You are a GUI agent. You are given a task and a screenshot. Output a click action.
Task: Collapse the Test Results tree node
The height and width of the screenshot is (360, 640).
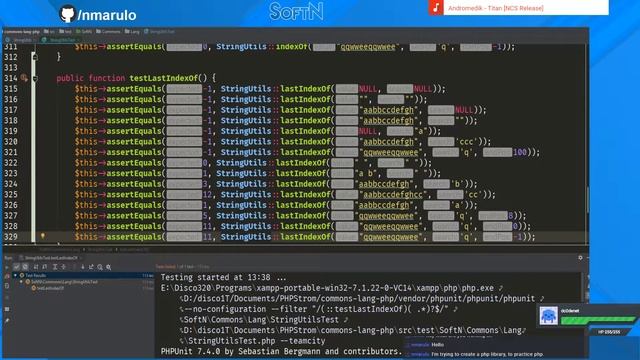16,275
